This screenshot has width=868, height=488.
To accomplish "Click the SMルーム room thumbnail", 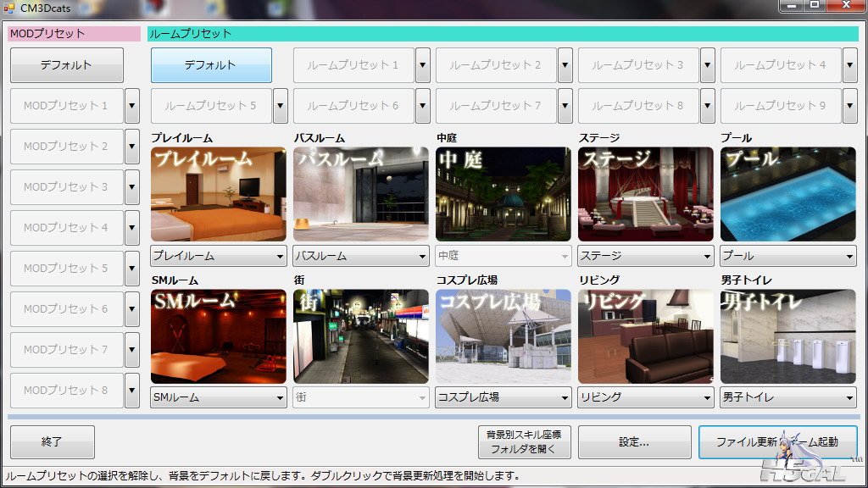I will [219, 336].
